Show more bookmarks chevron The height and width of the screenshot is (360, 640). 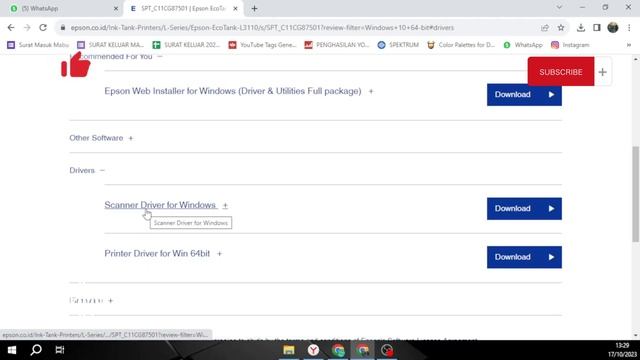[x=629, y=45]
